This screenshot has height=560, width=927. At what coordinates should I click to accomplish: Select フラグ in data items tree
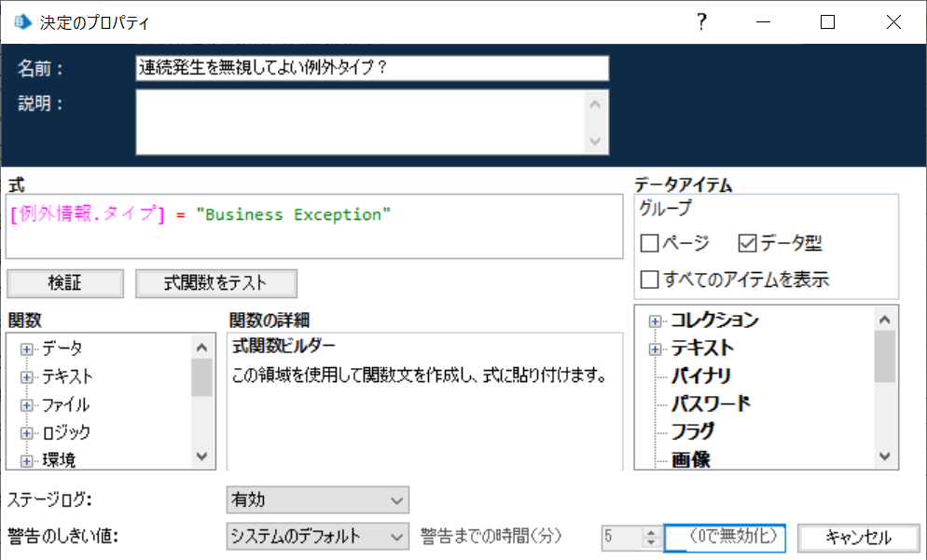pos(692,431)
